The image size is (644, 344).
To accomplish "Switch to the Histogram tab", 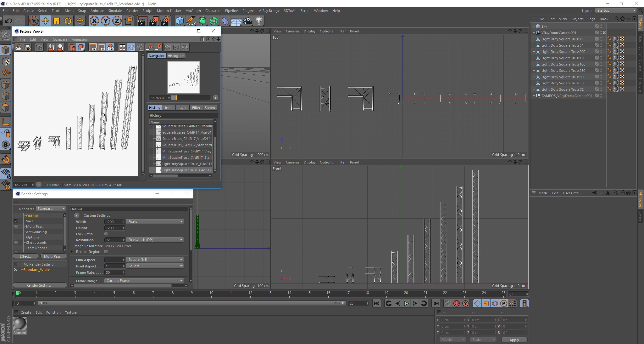I will (x=176, y=56).
